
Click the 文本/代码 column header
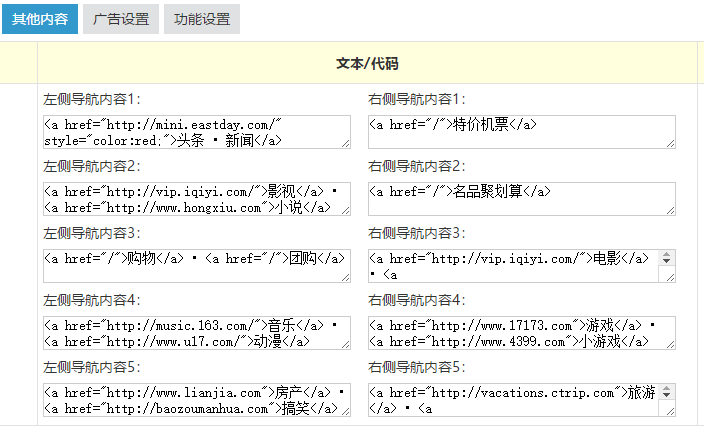pyautogui.click(x=367, y=63)
